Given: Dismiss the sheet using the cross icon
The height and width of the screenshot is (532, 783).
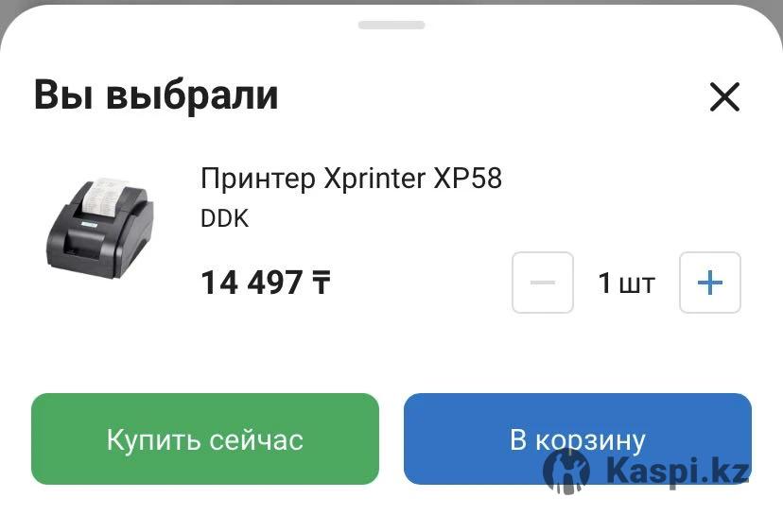Looking at the screenshot, I should tap(724, 96).
